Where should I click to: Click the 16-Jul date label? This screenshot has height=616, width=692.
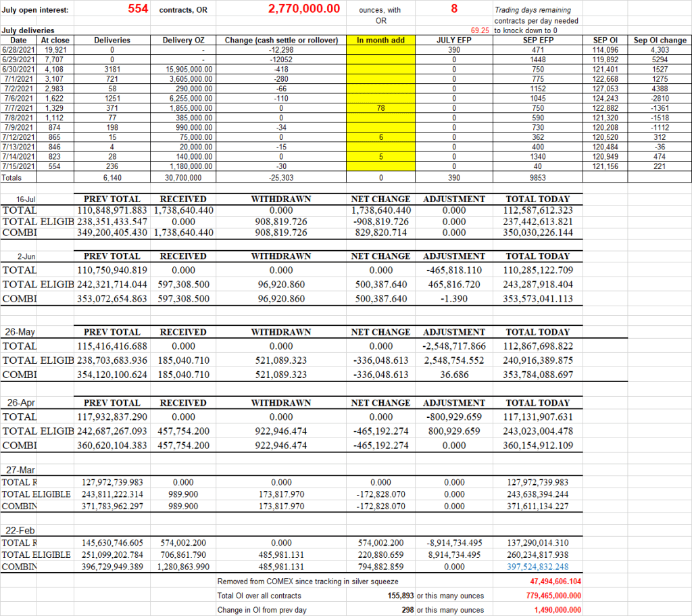(26, 200)
